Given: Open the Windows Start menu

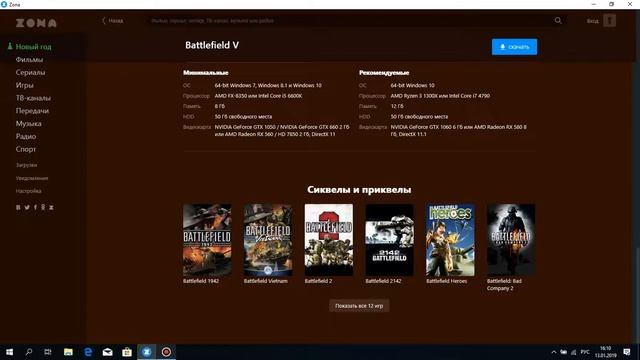Looking at the screenshot, I should click(x=9, y=352).
